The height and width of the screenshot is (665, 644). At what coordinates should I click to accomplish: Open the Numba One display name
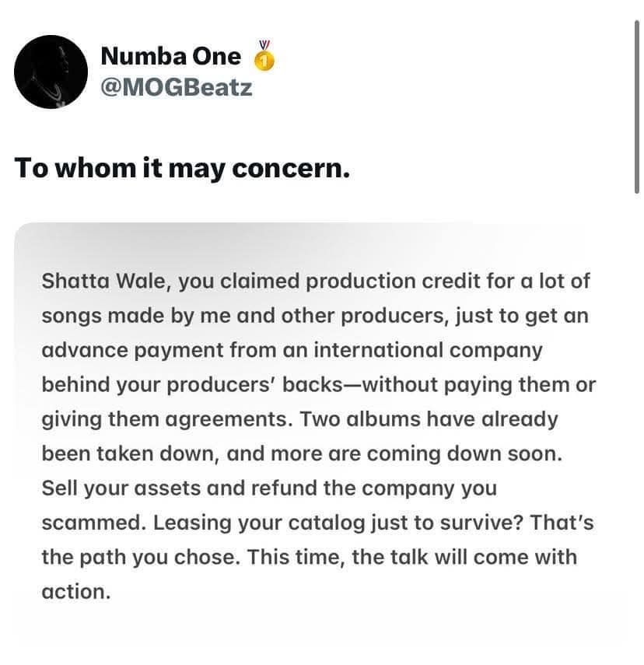170,57
